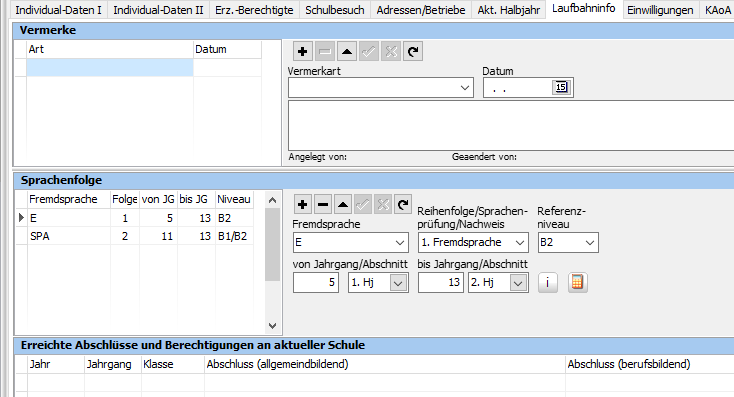Click the cancel X icon in Sprachenfolge toolbar
The height and width of the screenshot is (397, 734).
[383, 205]
